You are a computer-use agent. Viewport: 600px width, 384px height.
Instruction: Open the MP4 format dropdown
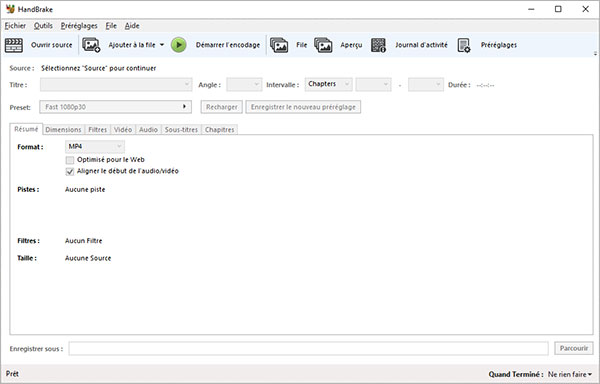click(95, 146)
